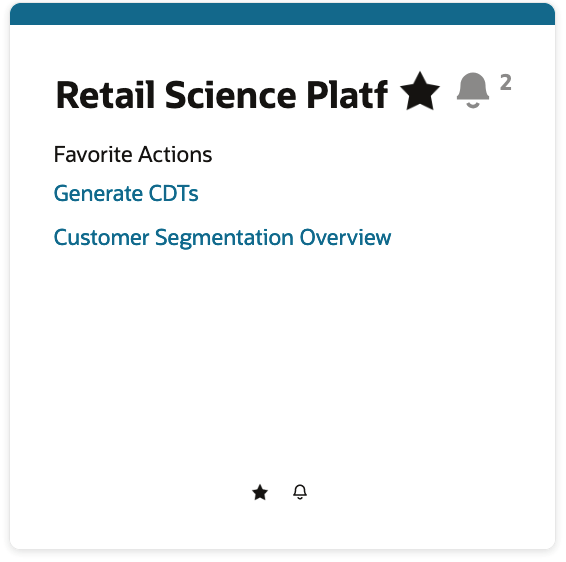Select the small star icon at the card bottom
Screen dimensions: 566x562
tap(260, 492)
